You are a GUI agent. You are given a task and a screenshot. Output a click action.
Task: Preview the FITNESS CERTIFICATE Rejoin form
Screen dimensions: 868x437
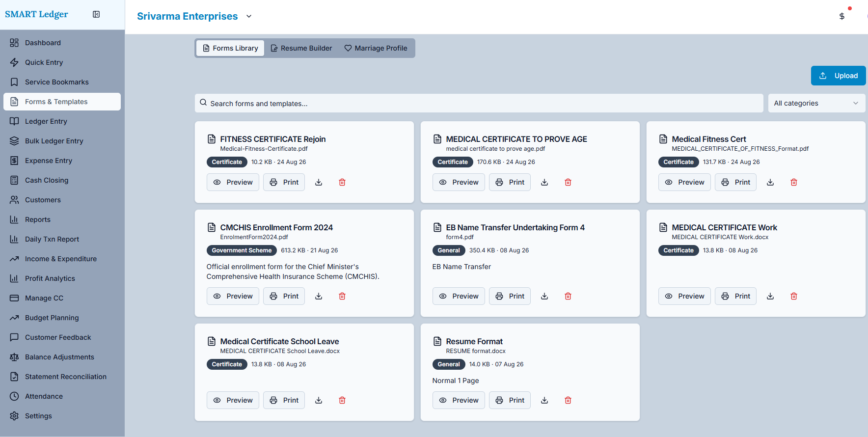tap(233, 182)
